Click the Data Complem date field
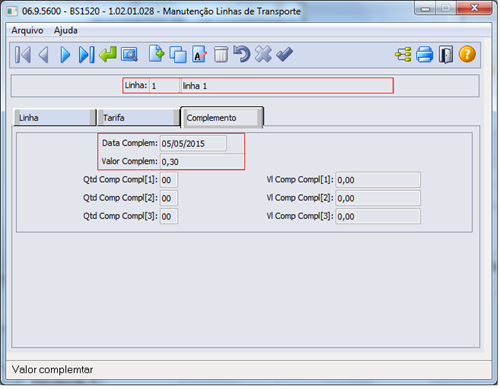This screenshot has height=389, width=500. click(x=193, y=143)
